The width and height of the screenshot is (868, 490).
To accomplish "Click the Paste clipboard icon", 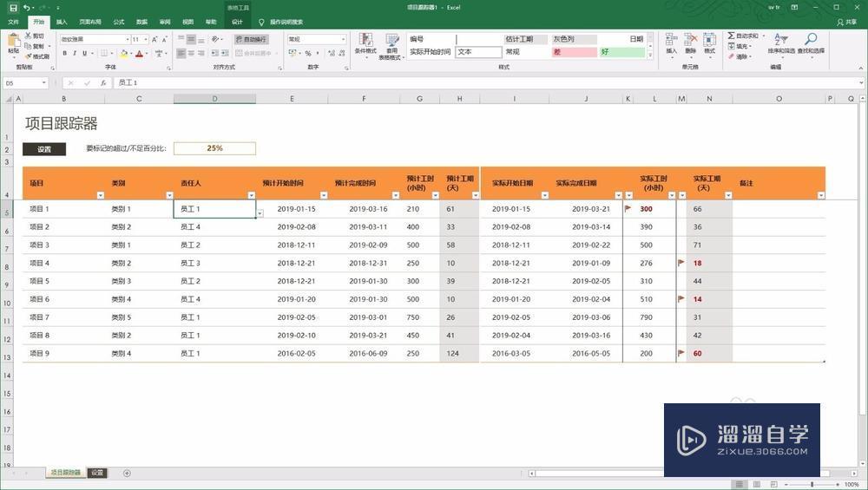I will 13,41.
